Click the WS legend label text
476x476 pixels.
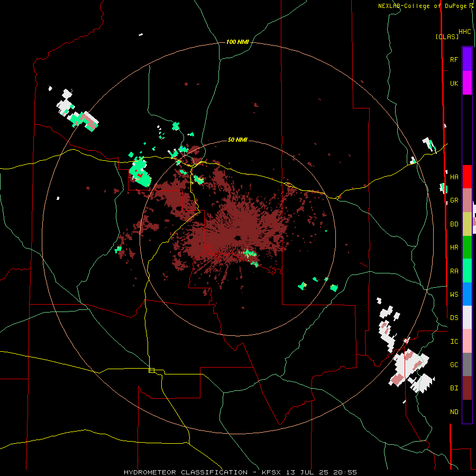454,294
